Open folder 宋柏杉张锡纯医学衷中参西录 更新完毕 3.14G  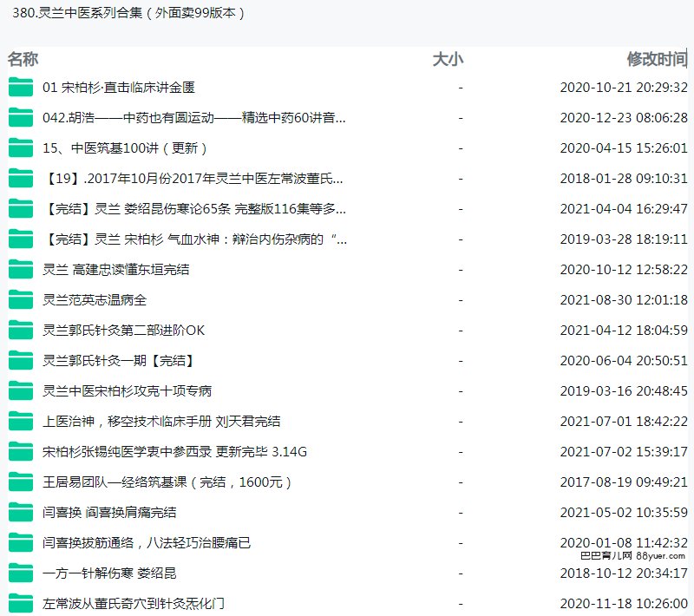coord(175,452)
